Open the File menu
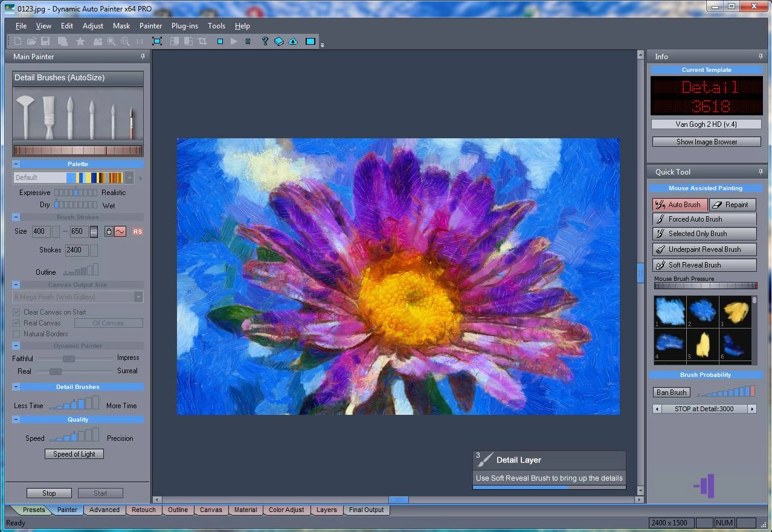772x532 pixels. [21, 26]
